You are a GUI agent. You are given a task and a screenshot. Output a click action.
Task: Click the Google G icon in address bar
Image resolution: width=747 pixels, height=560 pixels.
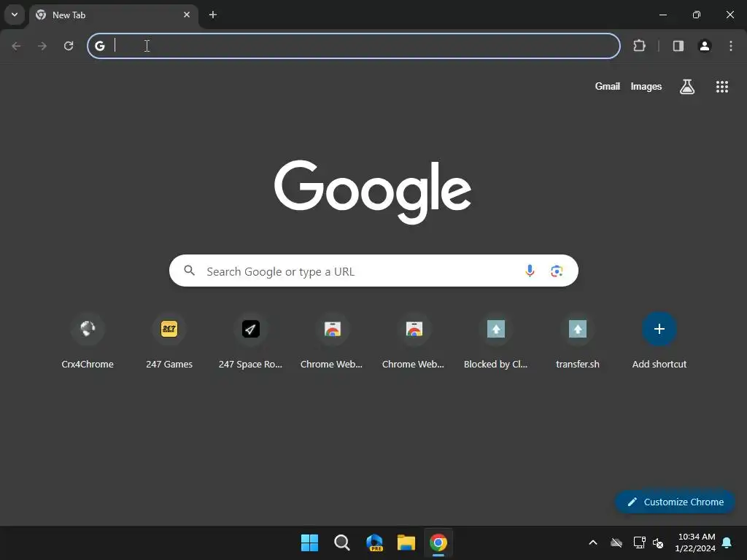point(99,46)
